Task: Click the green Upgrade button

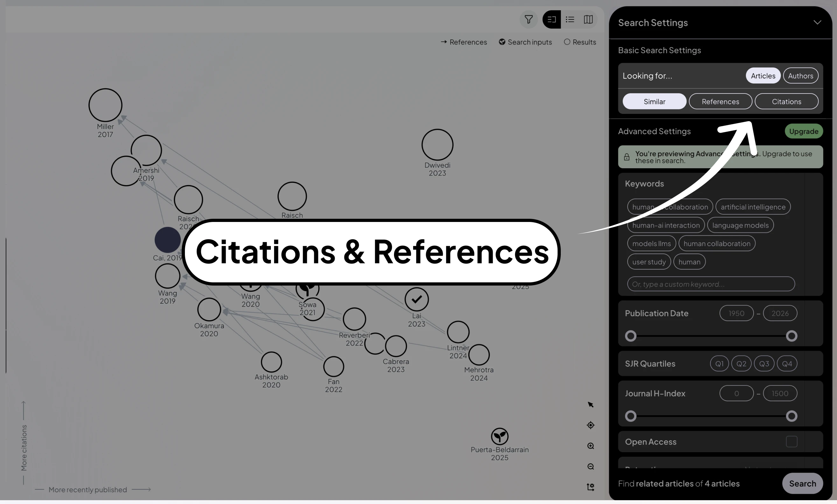Action: click(804, 131)
